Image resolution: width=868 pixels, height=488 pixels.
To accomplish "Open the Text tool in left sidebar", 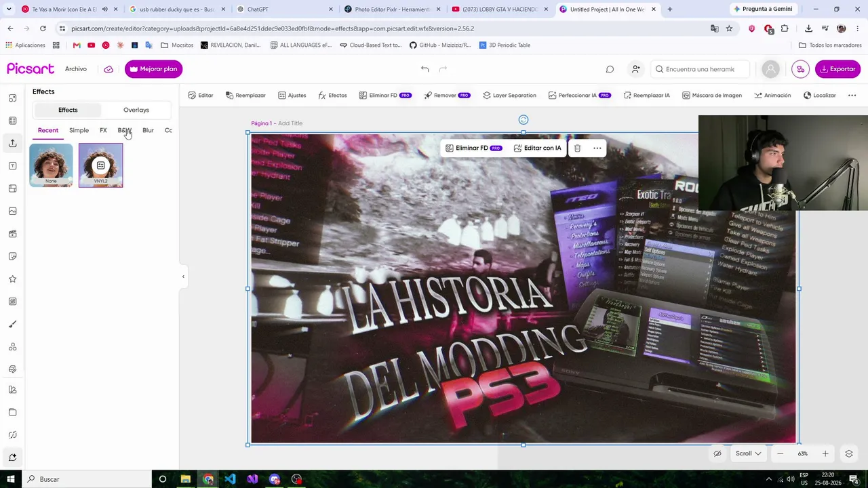I will click(12, 166).
